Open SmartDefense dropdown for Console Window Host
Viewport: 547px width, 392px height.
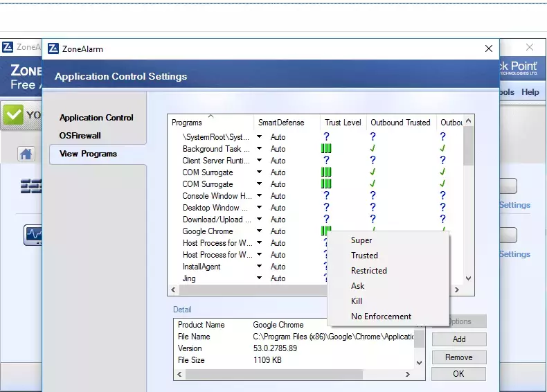tap(259, 195)
